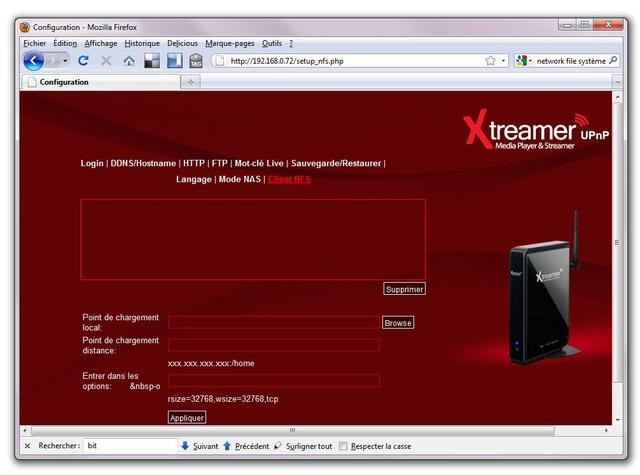Reload the page with the refresh icon
The height and width of the screenshot is (475, 640).
[x=83, y=61]
